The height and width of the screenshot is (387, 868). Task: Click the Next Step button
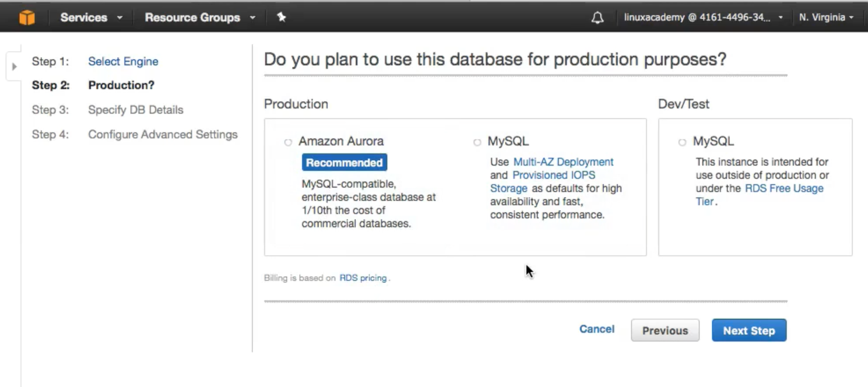point(748,331)
